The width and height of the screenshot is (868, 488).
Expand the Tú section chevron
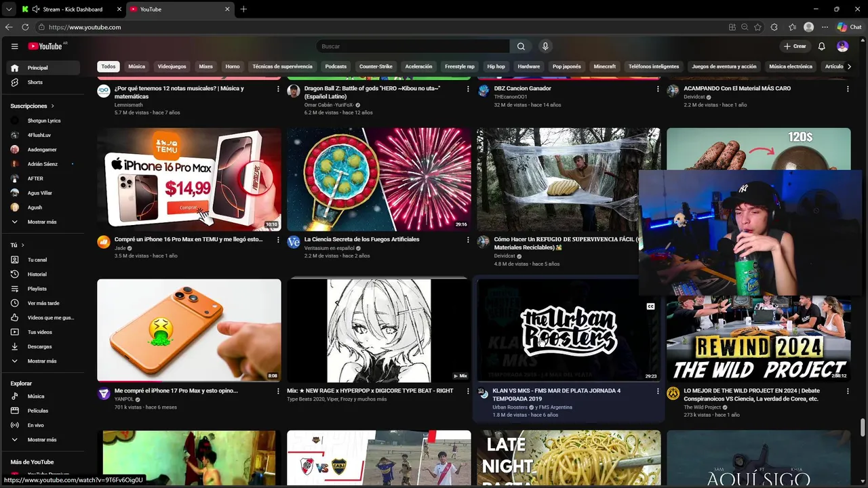click(22, 245)
